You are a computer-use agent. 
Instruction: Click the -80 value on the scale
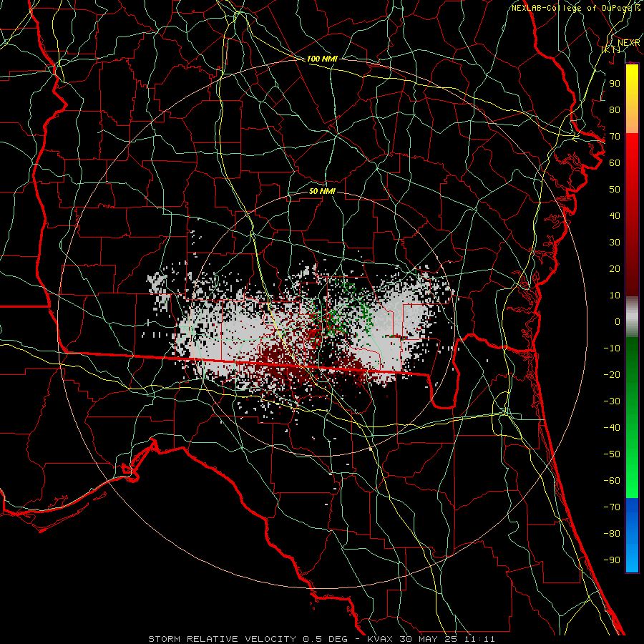(612, 534)
